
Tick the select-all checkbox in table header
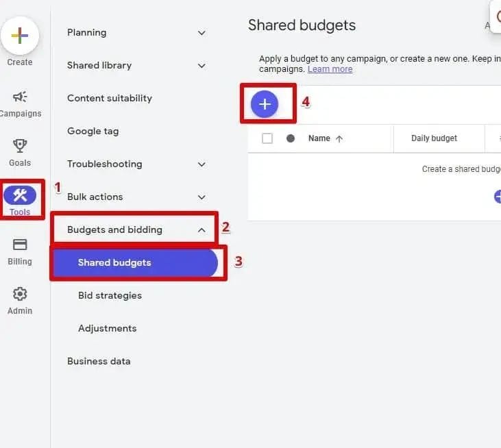(x=267, y=138)
